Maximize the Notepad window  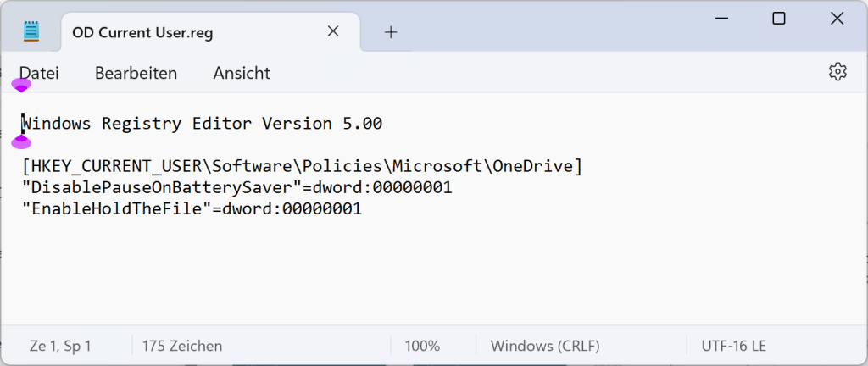pos(778,19)
